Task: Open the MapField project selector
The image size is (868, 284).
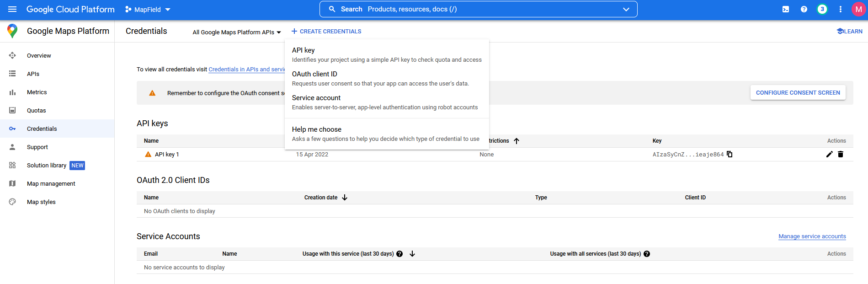Action: [148, 10]
